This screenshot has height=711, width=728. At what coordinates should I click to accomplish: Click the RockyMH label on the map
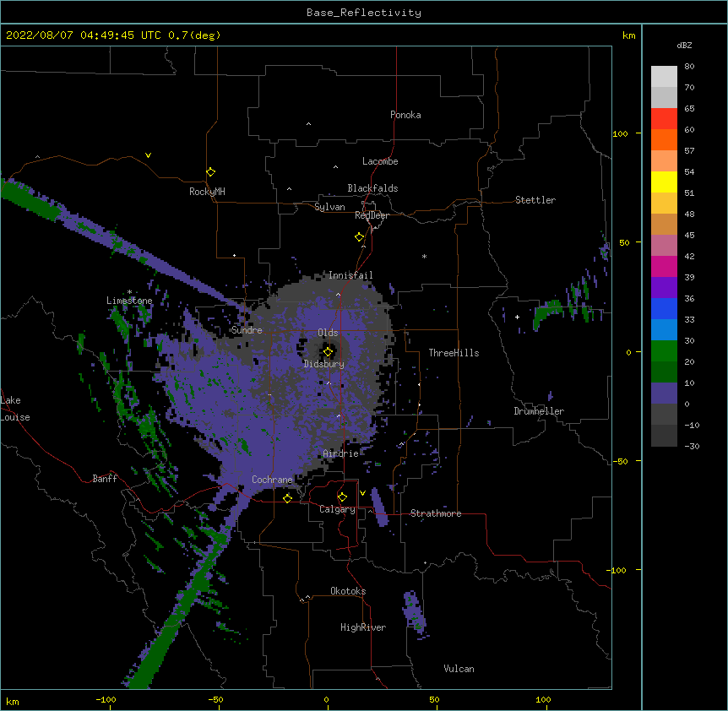tap(207, 192)
